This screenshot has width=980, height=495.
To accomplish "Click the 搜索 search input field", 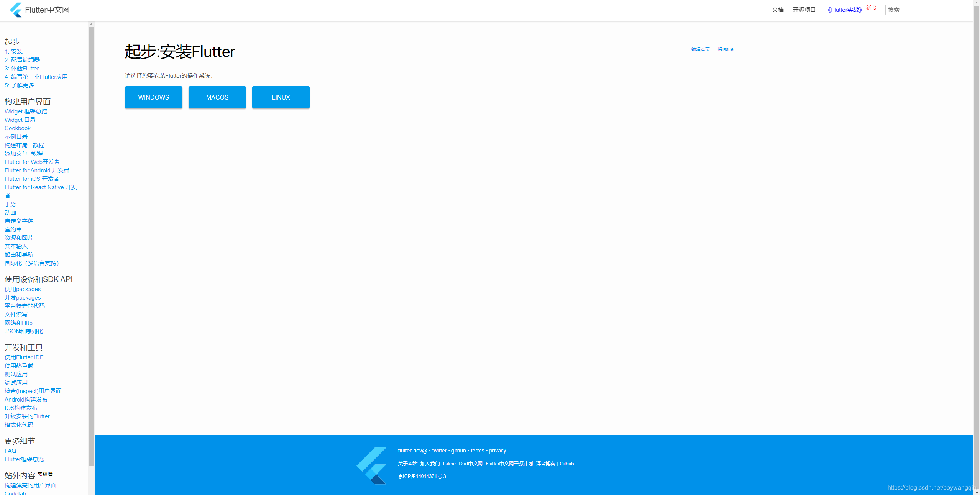I will pos(924,10).
